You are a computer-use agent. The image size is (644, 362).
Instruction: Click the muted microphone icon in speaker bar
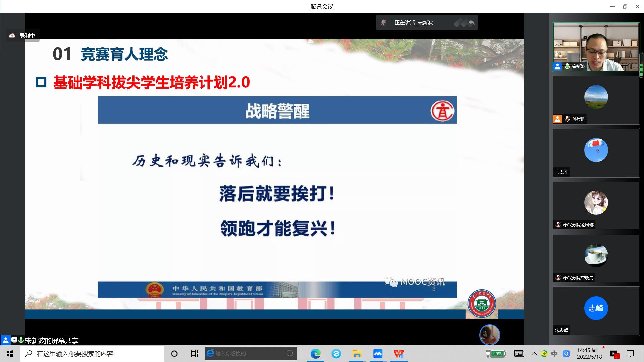point(383,23)
